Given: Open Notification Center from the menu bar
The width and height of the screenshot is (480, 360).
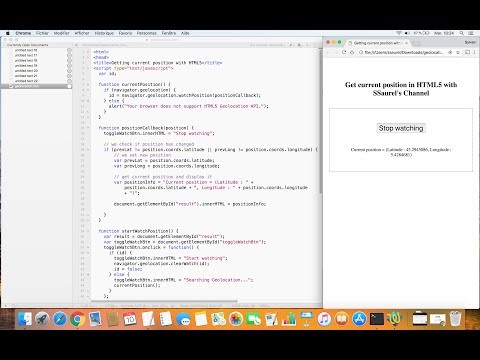Looking at the screenshot, I should [x=471, y=33].
